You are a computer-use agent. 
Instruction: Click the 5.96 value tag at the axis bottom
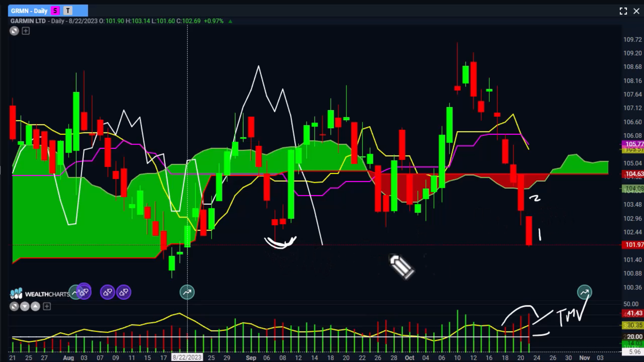[634, 352]
